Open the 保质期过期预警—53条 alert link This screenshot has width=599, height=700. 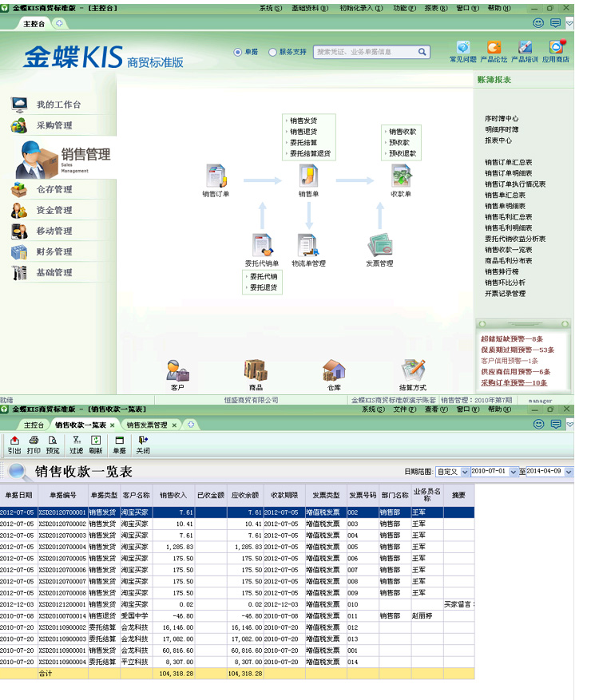(x=518, y=350)
